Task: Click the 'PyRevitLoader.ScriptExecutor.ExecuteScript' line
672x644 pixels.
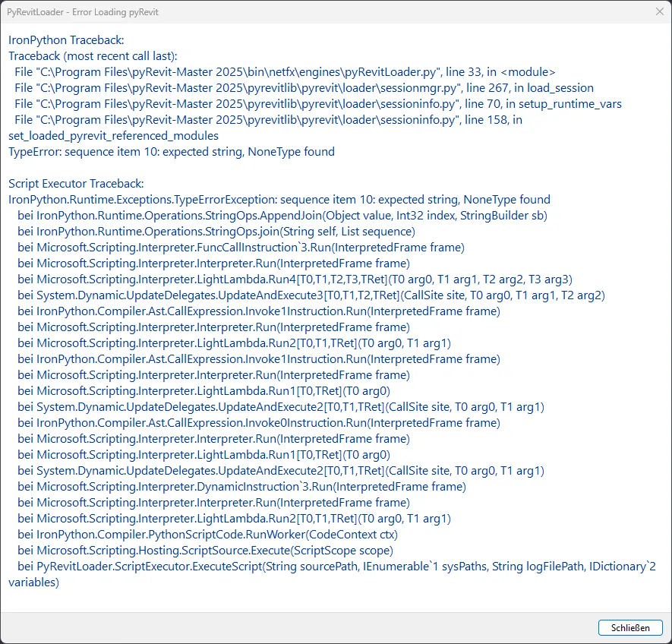Action: click(x=336, y=566)
